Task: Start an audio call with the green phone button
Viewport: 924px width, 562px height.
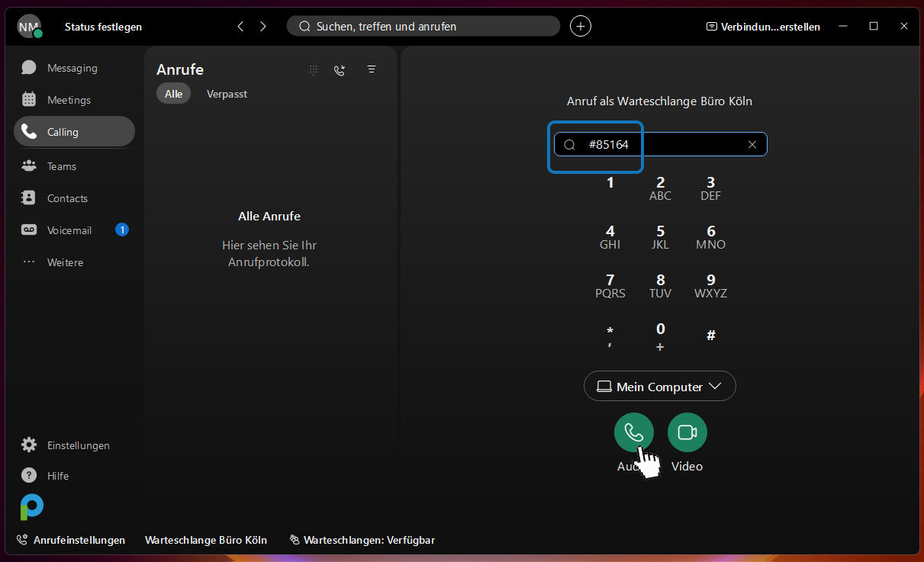Action: (633, 432)
